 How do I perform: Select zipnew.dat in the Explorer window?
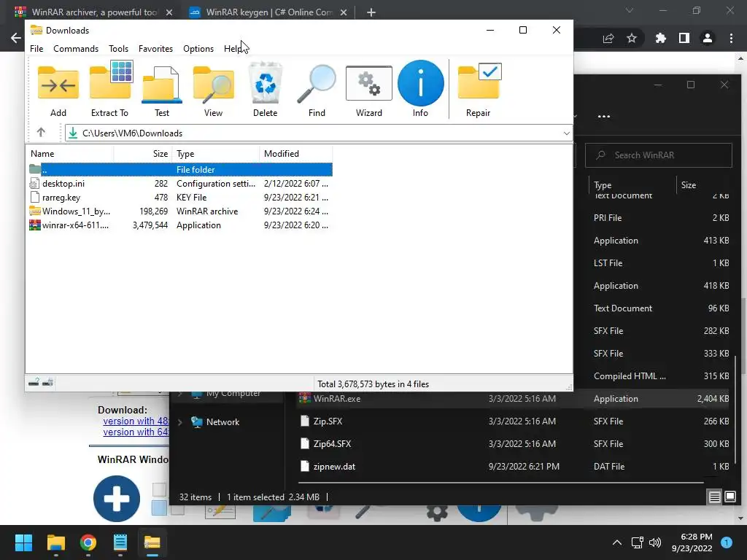coord(514,466)
